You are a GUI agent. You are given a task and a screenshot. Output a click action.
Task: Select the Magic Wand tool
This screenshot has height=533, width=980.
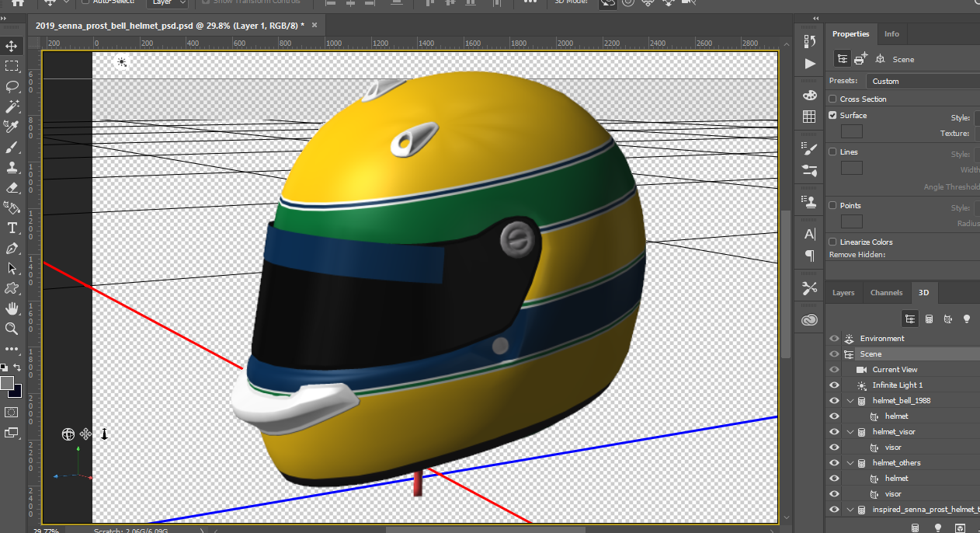12,106
